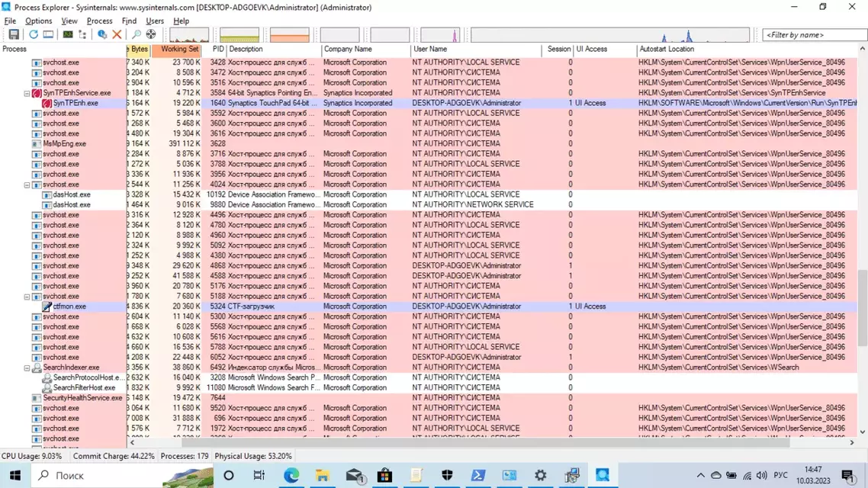Click the Windows Start button

[x=15, y=475]
